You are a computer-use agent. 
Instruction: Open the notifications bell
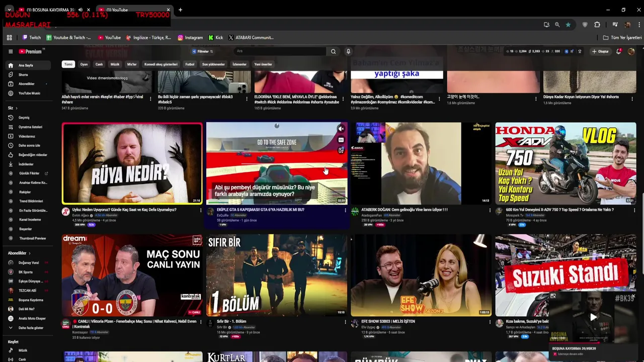(618, 51)
